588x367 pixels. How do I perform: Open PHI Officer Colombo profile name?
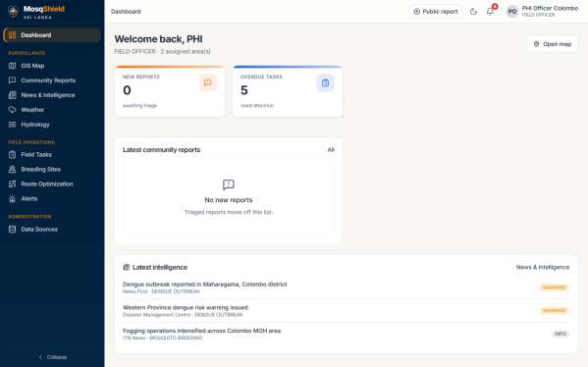pyautogui.click(x=550, y=8)
